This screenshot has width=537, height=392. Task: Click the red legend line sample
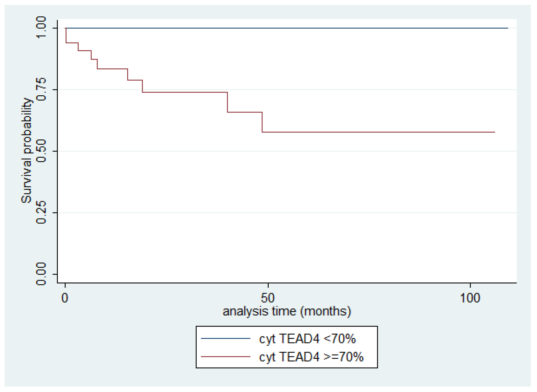[226, 357]
